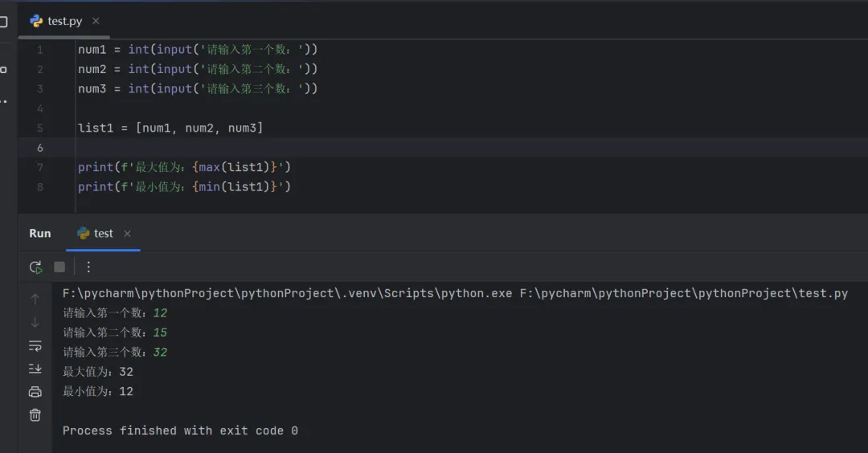Image resolution: width=868 pixels, height=453 pixels.
Task: Toggle soft-wrap in Run console
Action: tap(35, 345)
